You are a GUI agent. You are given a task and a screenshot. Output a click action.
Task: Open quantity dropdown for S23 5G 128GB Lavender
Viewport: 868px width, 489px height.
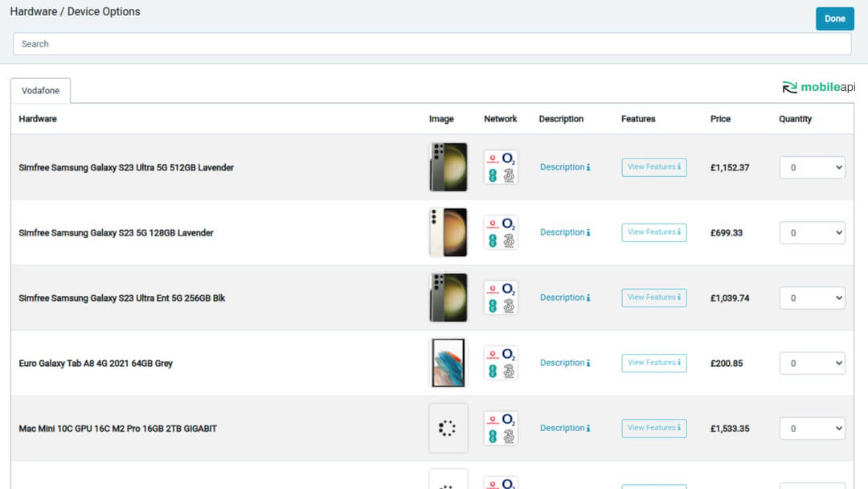coord(812,232)
